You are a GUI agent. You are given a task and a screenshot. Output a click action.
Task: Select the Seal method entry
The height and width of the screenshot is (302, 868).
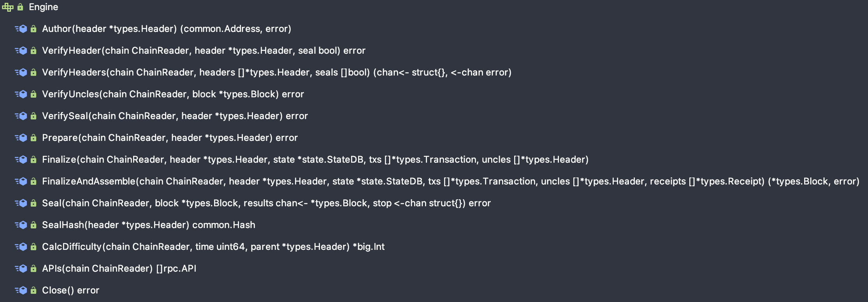tap(266, 203)
